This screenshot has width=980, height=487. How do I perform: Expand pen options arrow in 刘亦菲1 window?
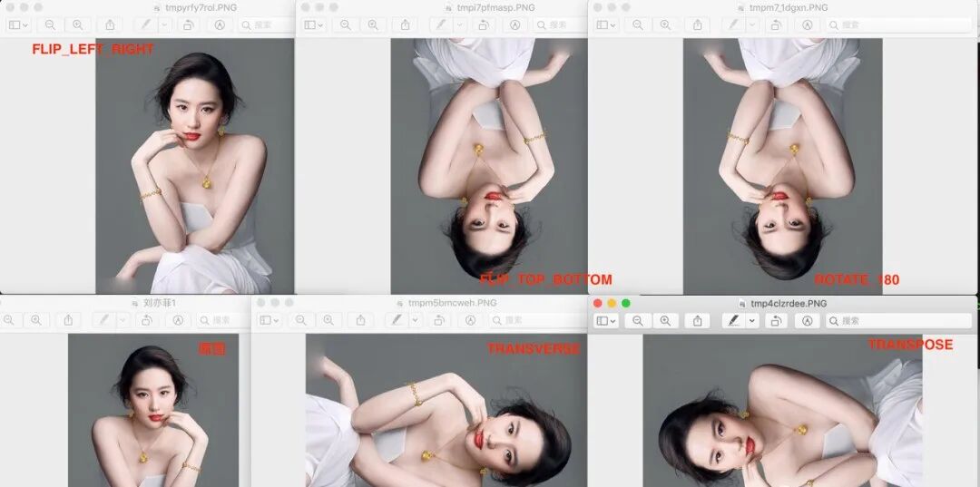coord(122,320)
